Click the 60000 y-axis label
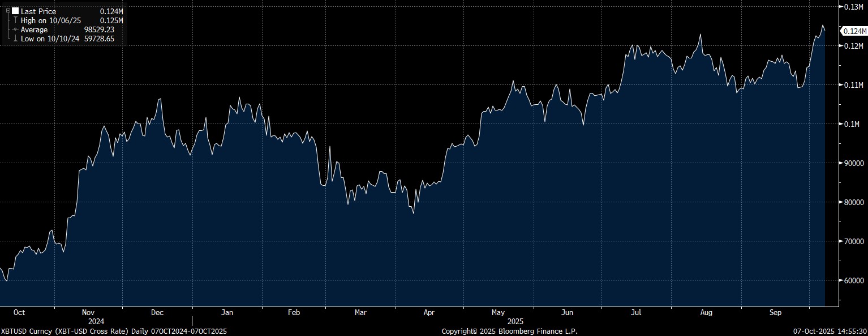The width and height of the screenshot is (868, 336). click(x=854, y=281)
